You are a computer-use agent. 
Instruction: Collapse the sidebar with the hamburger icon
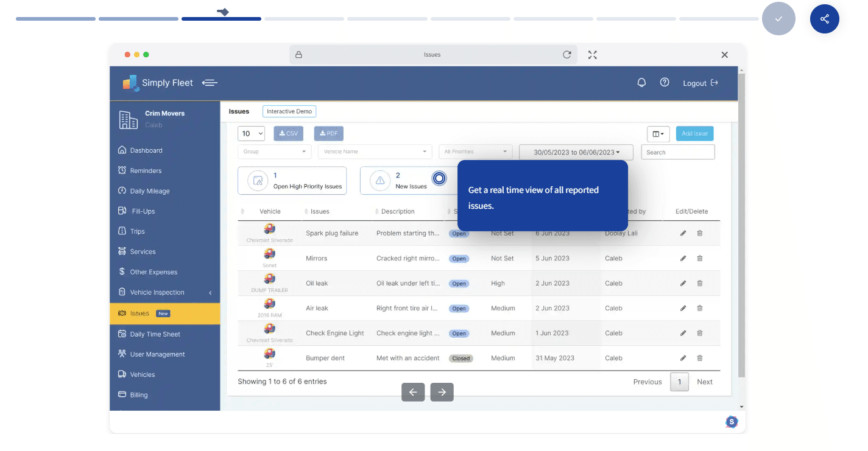[x=210, y=82]
